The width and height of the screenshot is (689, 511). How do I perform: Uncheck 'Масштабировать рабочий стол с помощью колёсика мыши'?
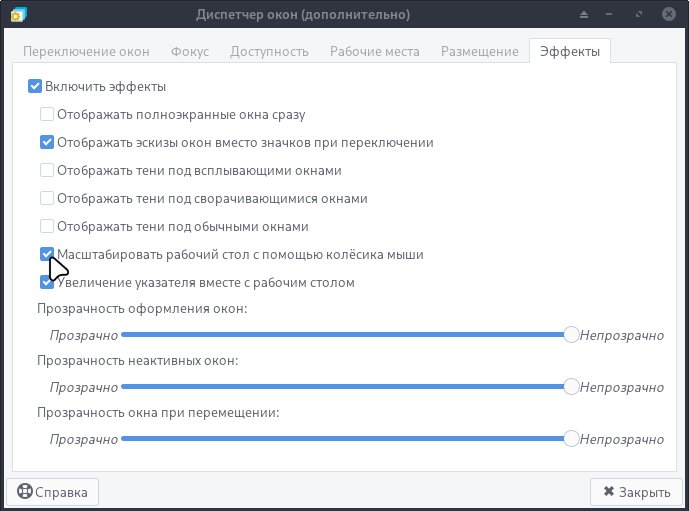pyautogui.click(x=47, y=255)
